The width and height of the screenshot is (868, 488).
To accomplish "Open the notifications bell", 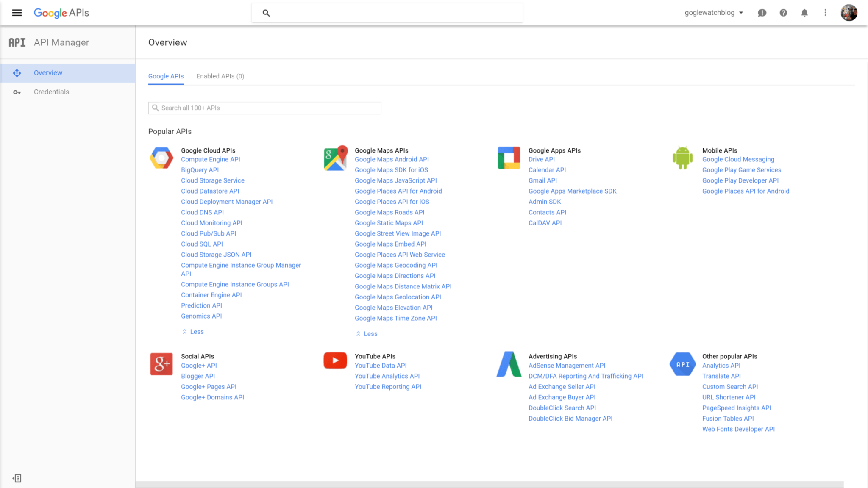I will [804, 13].
